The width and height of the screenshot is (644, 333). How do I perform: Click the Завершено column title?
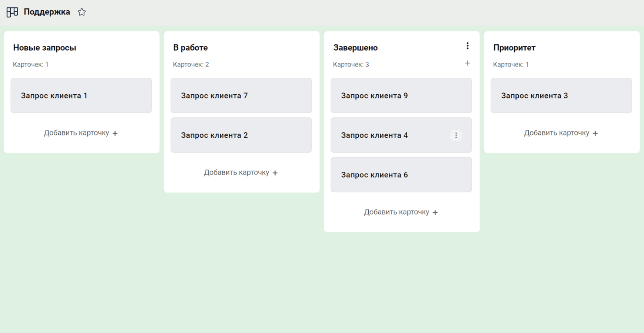pos(355,48)
